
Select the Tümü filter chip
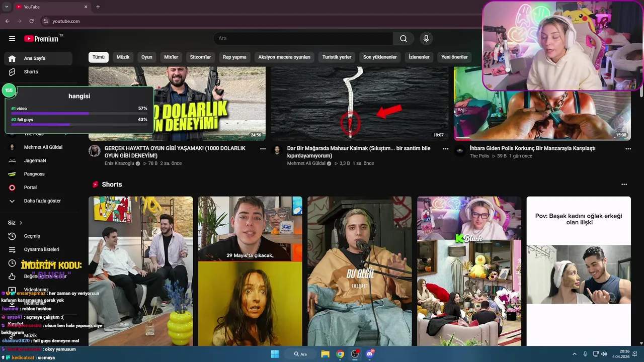click(99, 57)
